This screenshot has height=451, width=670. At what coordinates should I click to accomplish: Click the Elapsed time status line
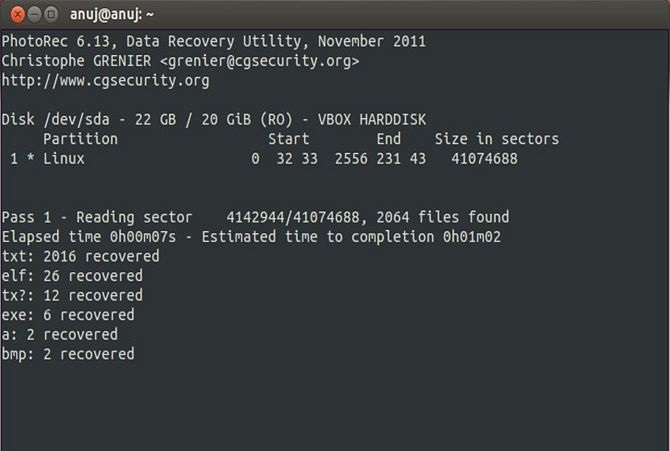click(251, 237)
